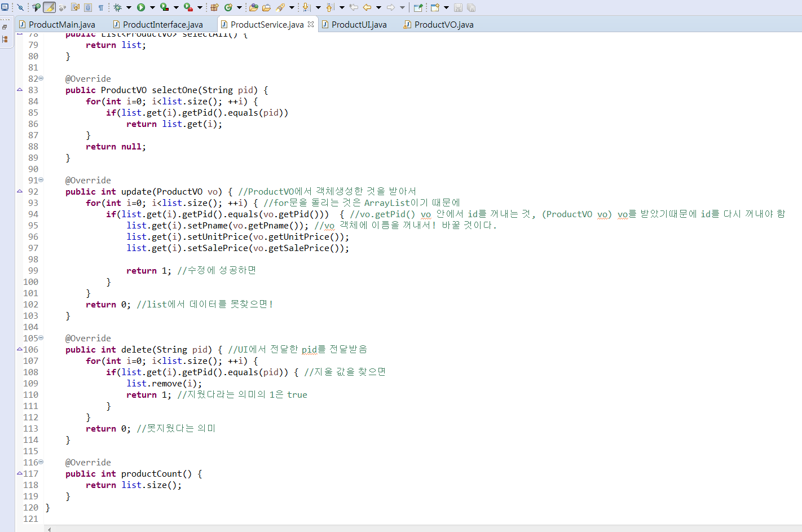Click the green Run button
This screenshot has height=532, width=802.
(x=141, y=7)
